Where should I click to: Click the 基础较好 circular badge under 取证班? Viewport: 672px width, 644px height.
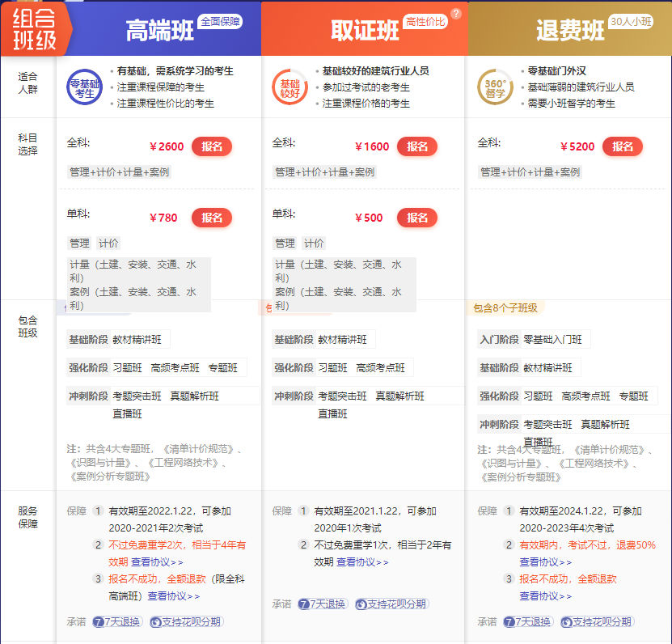click(290, 87)
